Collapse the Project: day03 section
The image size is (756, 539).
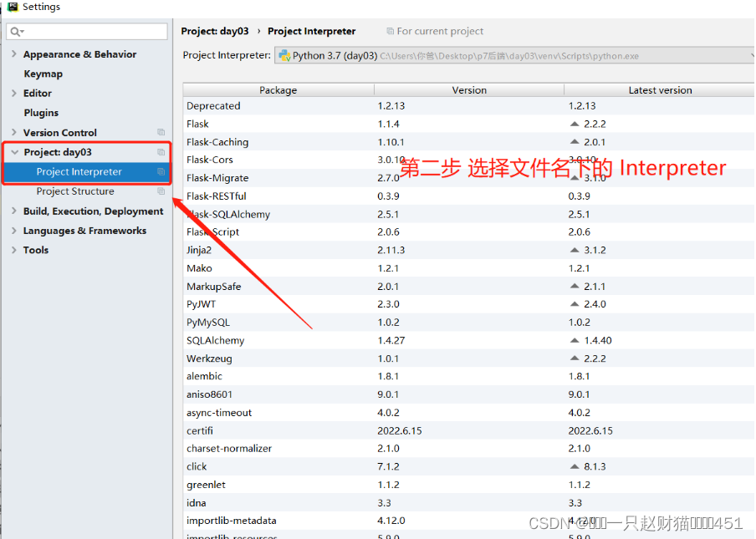click(15, 152)
